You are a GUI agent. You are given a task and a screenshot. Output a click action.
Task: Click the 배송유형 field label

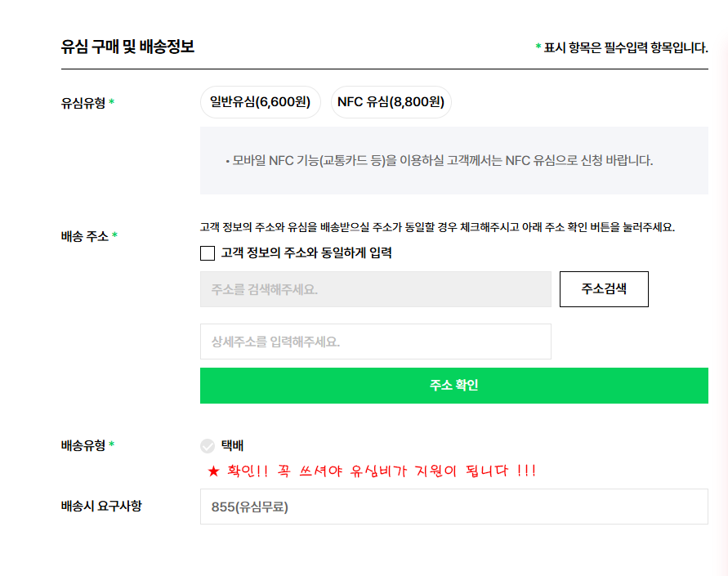[x=83, y=445]
